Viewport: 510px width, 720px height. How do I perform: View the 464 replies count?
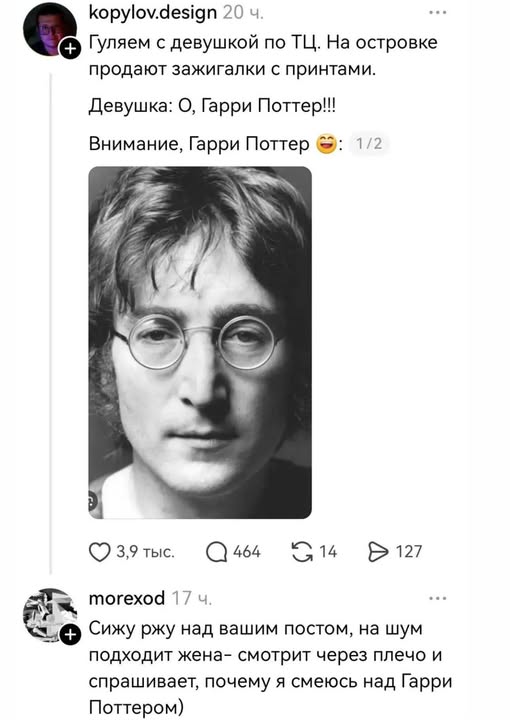247,551
